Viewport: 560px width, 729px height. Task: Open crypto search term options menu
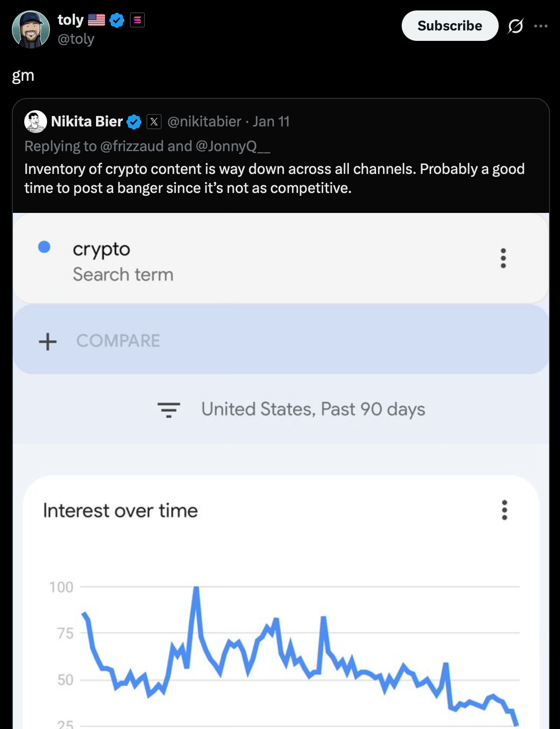[503, 258]
